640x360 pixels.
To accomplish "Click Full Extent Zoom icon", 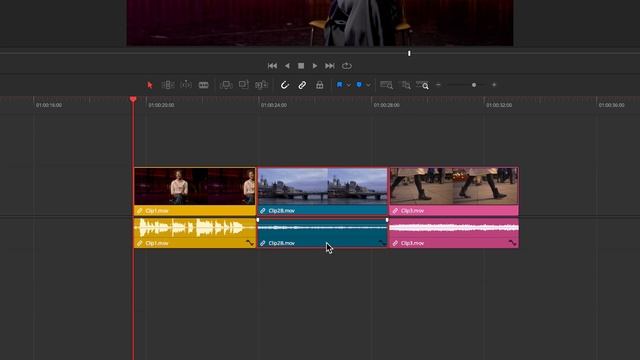I will [x=386, y=85].
